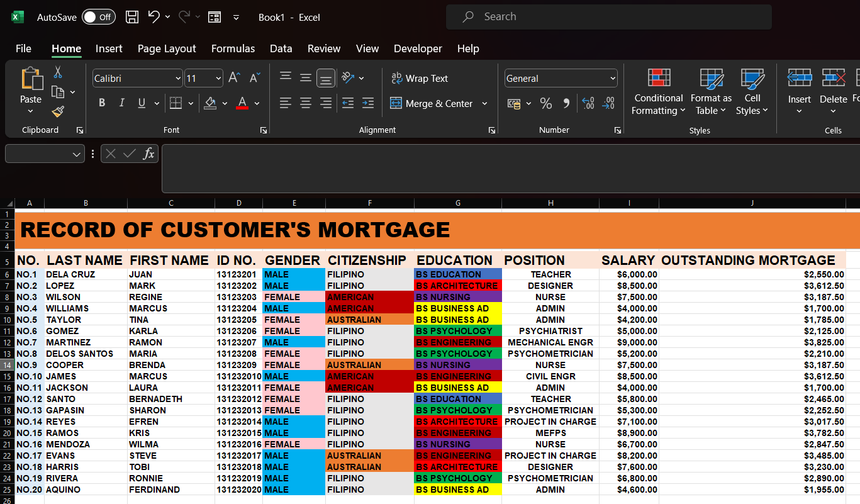This screenshot has height=504, width=860.
Task: Select column G header
Action: (x=457, y=203)
